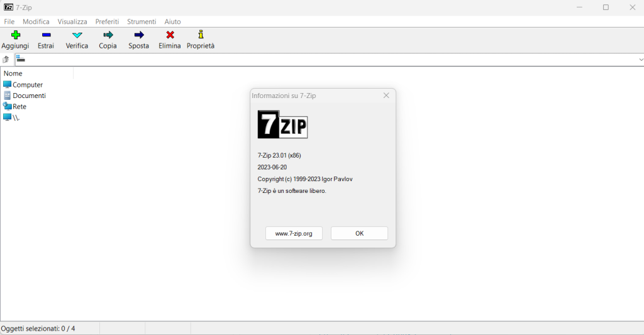The height and width of the screenshot is (335, 644).
Task: Close the Informazioni su 7-Zip dialog
Action: (x=386, y=96)
